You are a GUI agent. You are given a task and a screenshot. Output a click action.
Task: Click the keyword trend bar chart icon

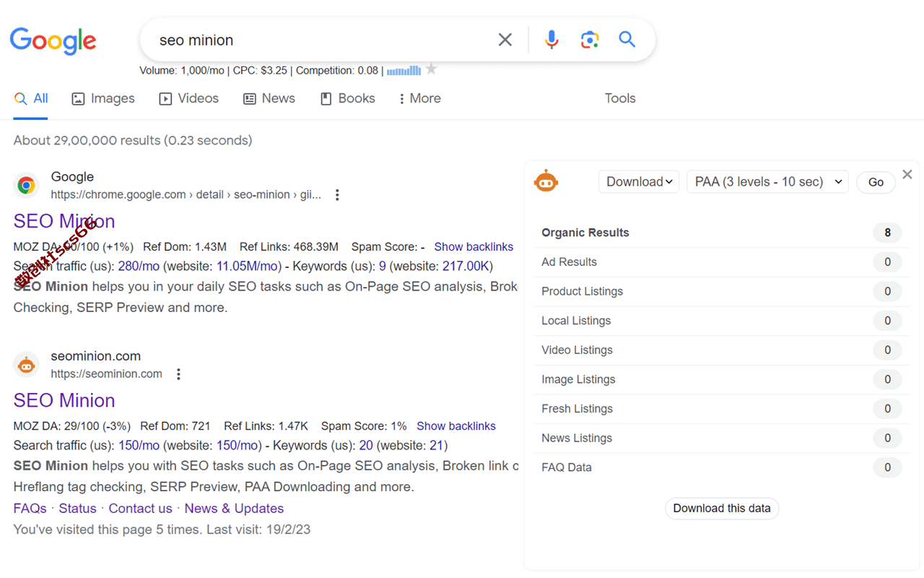404,70
